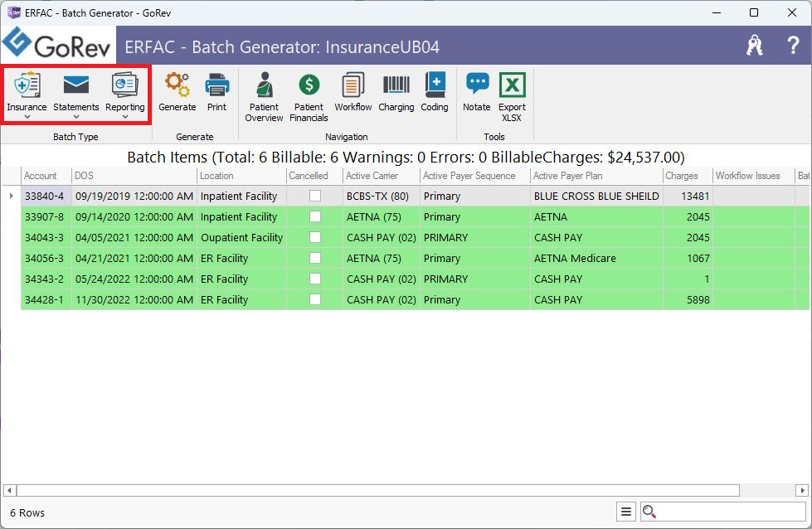Select account cell 34043-3
The image size is (812, 529).
(x=46, y=237)
